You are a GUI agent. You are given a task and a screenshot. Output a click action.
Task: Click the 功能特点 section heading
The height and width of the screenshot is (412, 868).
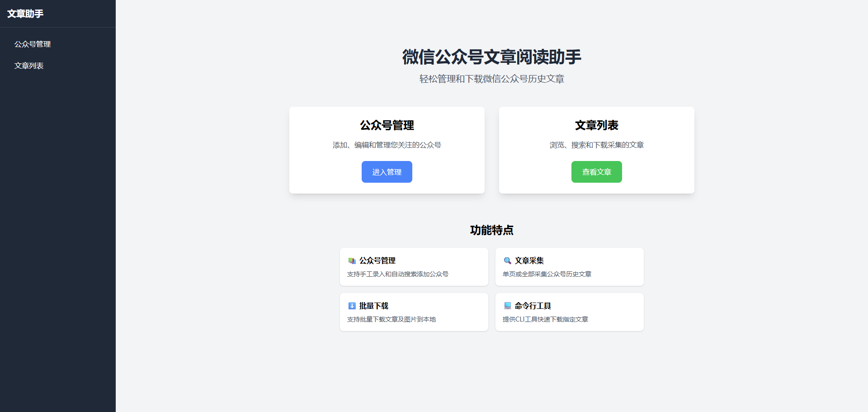tap(492, 230)
